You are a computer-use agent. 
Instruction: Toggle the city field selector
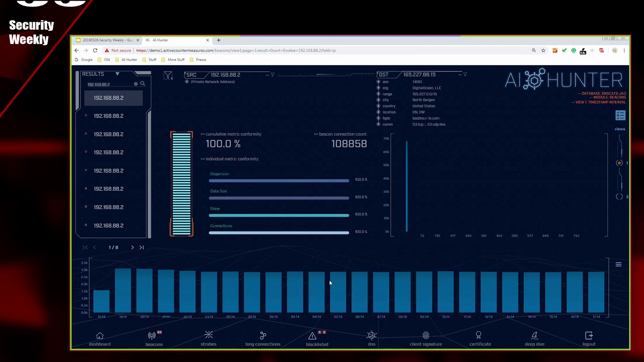(378, 100)
